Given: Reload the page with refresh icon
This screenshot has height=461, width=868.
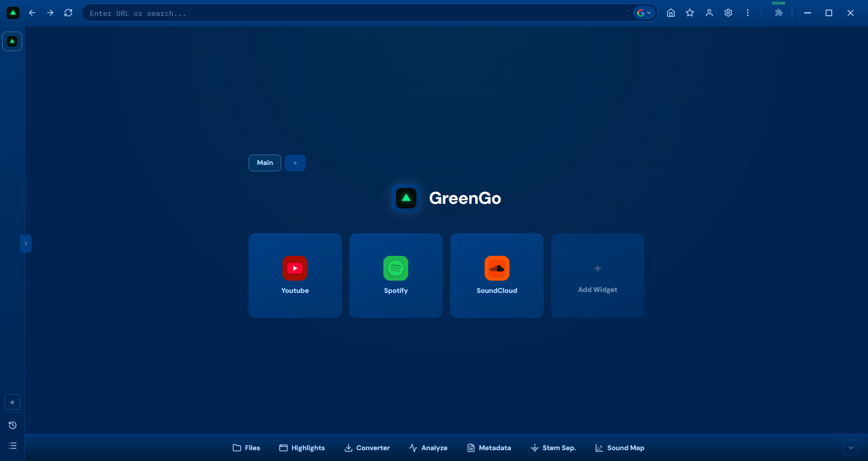Looking at the screenshot, I should (x=68, y=13).
